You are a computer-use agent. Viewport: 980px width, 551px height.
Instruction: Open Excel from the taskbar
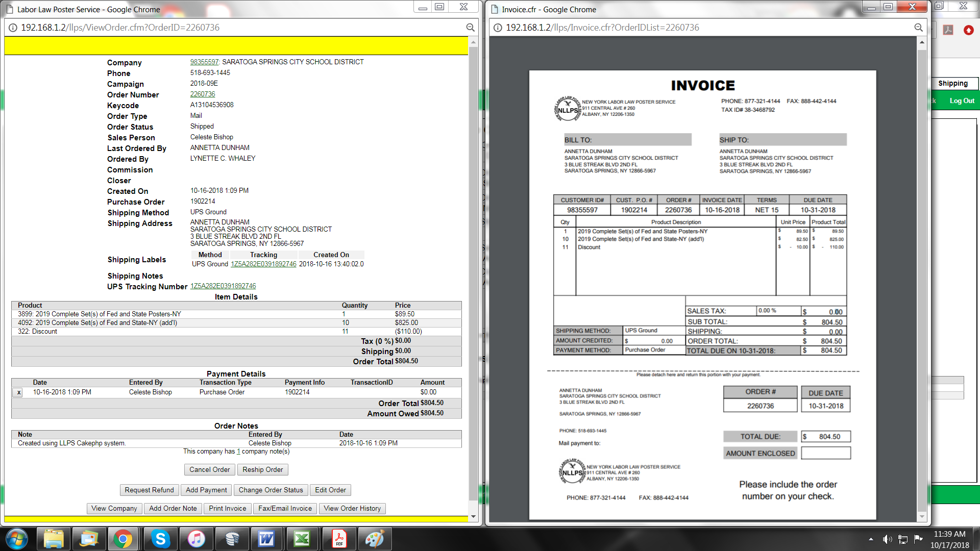point(302,539)
